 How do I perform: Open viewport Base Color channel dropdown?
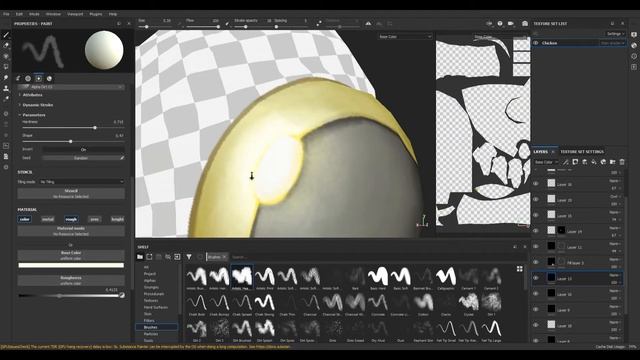(404, 37)
